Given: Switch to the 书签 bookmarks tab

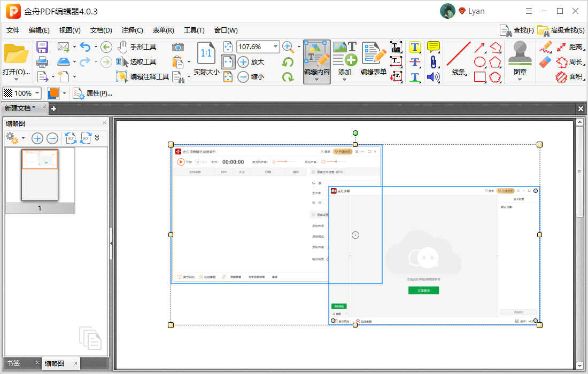Looking at the screenshot, I should click(14, 363).
